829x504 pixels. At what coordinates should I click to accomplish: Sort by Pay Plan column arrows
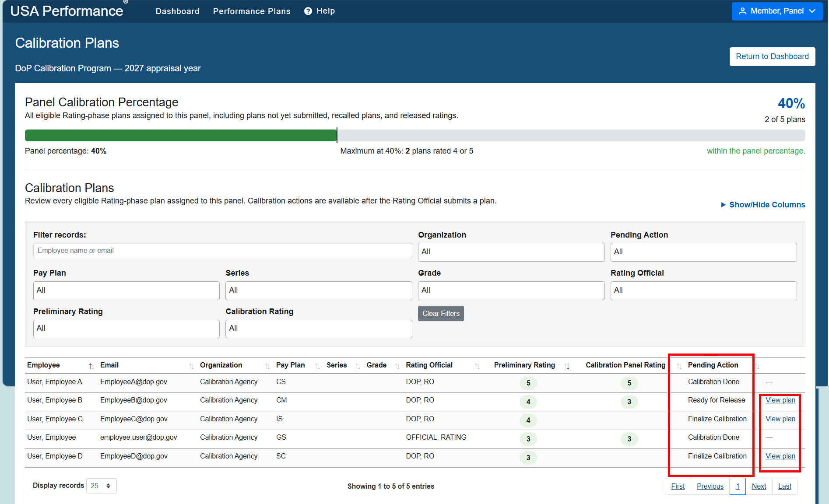pos(318,366)
